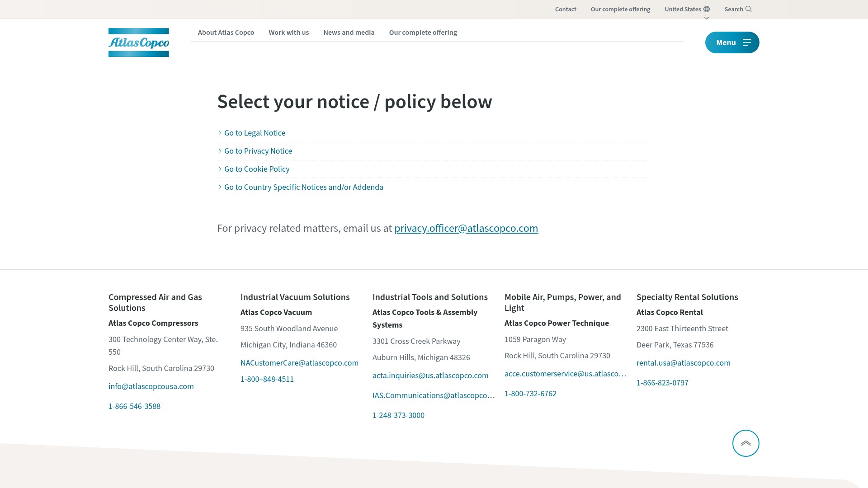Go to Legal Notice link
This screenshot has width=868, height=488.
[x=255, y=133]
